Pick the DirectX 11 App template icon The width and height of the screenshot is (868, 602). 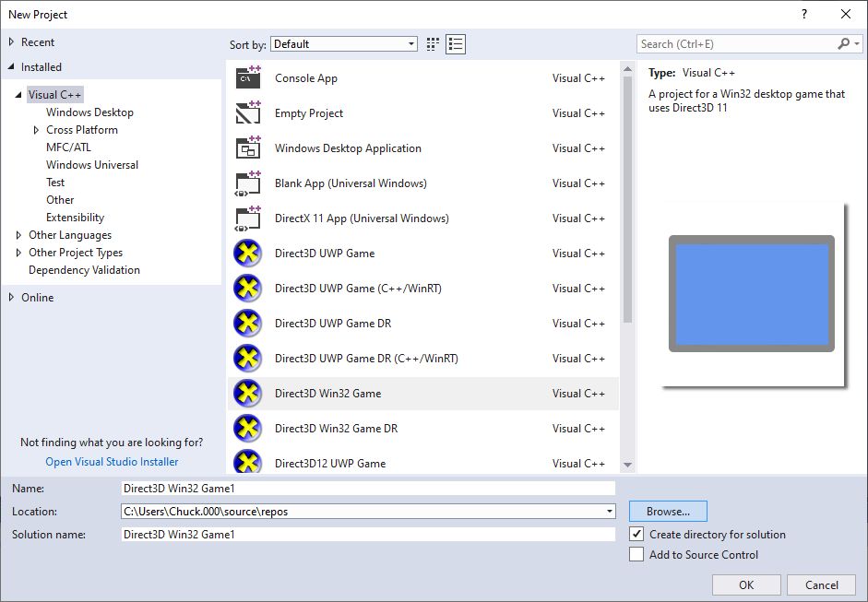click(248, 218)
